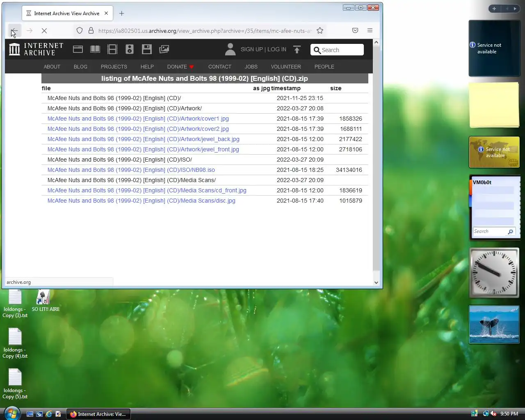Viewport: 525px width, 420px height.
Task: Open JOBS menu item
Action: point(251,66)
